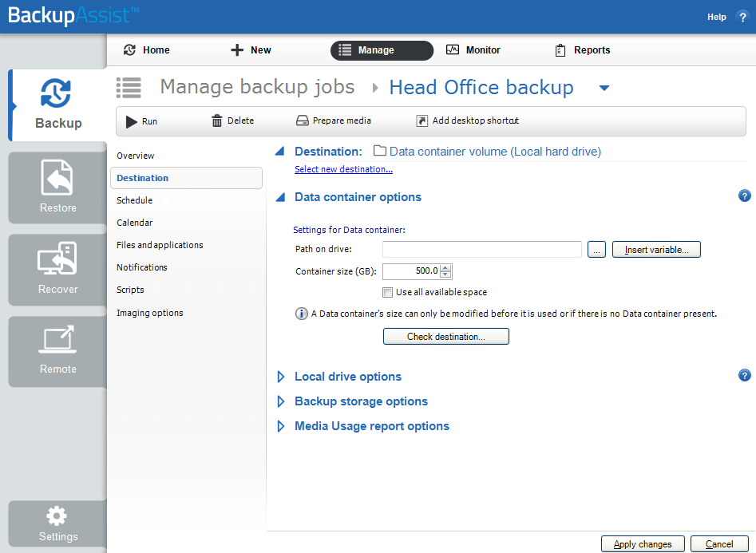
Task: Click the Data container volume folder icon
Action: click(380, 151)
